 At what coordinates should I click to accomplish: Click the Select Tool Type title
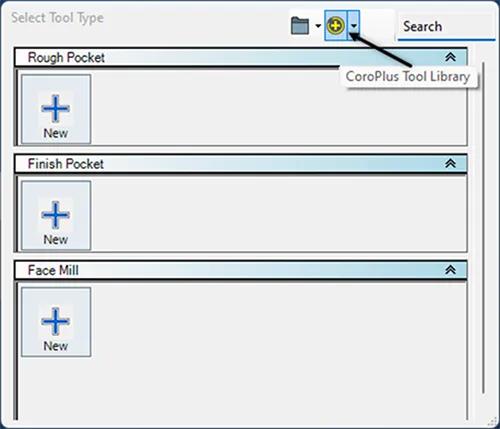[x=57, y=18]
